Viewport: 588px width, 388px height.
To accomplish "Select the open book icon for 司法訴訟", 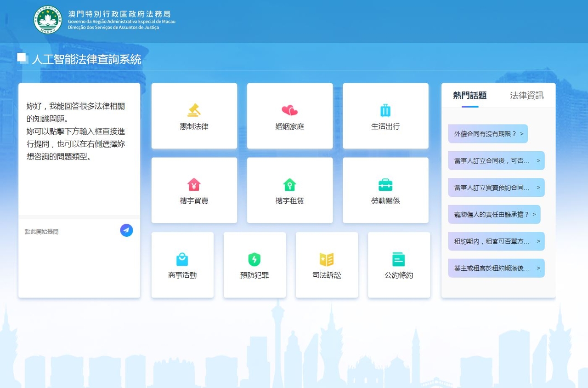I will pos(327,259).
